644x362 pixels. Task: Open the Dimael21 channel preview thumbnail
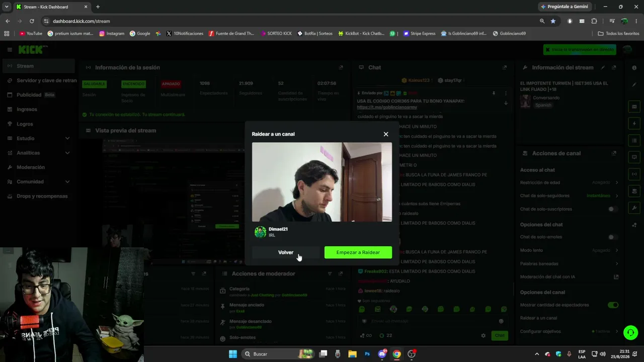(x=322, y=182)
